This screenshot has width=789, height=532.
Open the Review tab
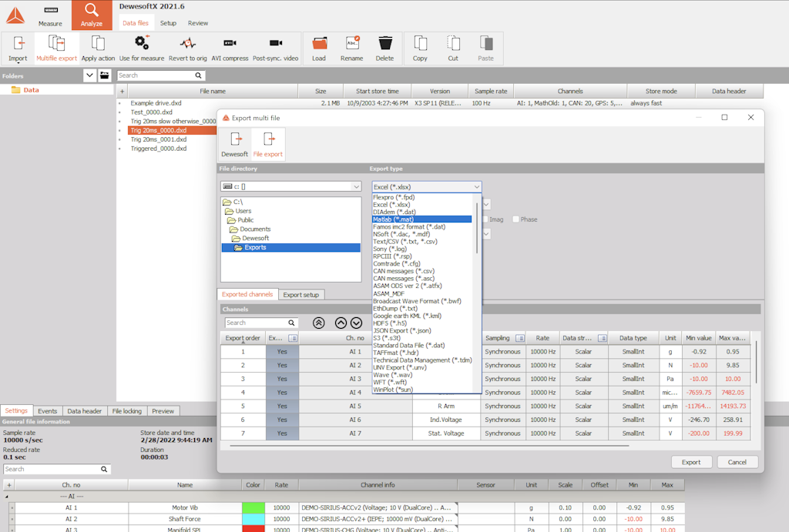(198, 23)
